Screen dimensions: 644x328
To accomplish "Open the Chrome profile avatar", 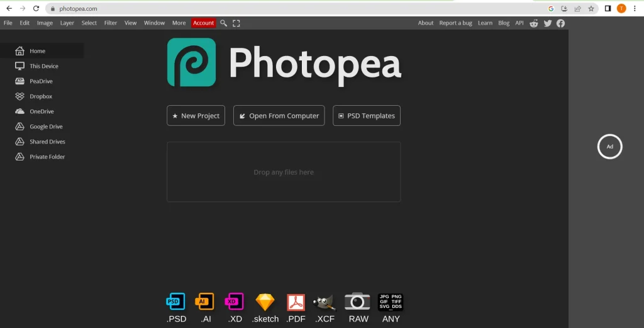I will click(621, 8).
